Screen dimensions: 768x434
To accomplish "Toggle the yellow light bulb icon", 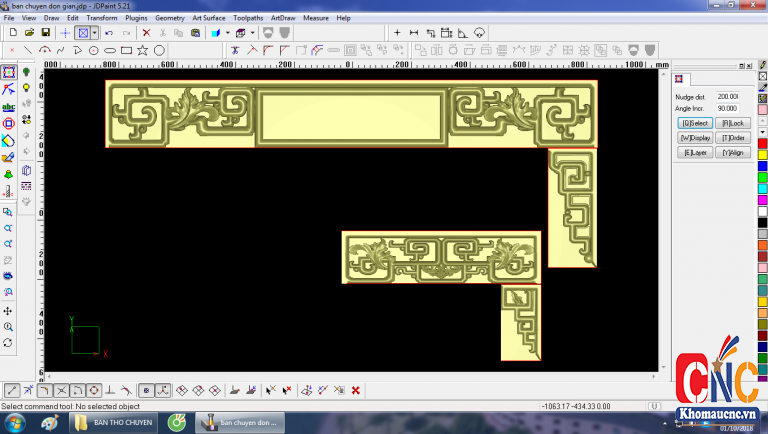I will (26, 88).
